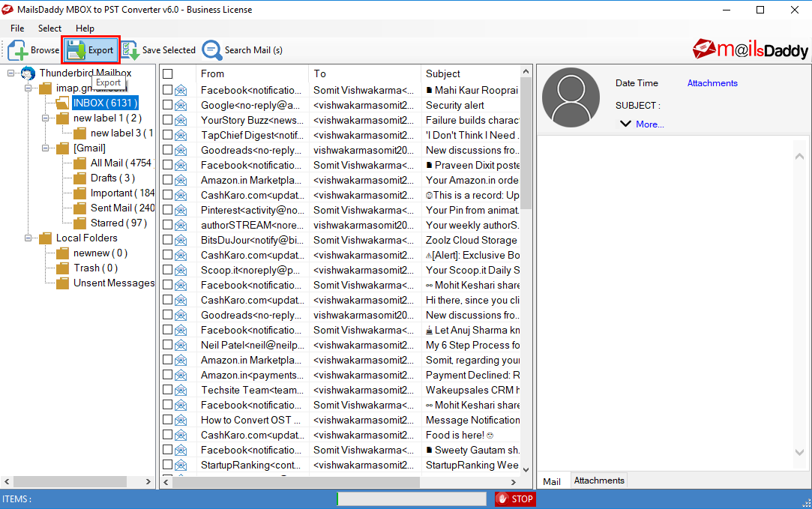Open the Sent Mail folder icon
812x509 pixels.
click(x=79, y=208)
